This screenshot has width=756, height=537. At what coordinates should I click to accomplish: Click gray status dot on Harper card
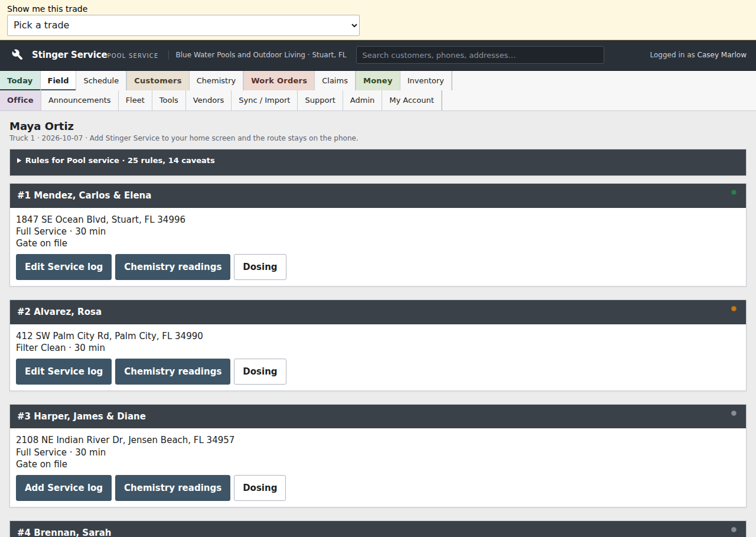tap(734, 413)
